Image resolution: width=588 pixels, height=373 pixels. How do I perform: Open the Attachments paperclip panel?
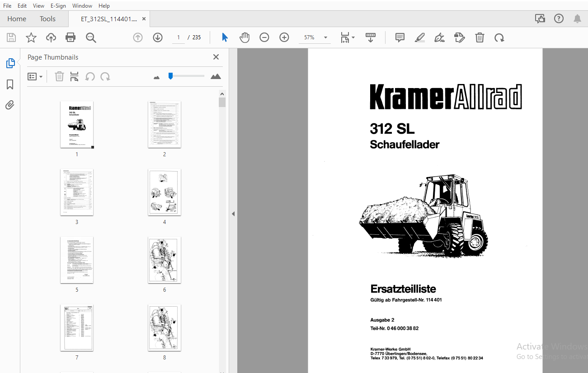tap(10, 105)
